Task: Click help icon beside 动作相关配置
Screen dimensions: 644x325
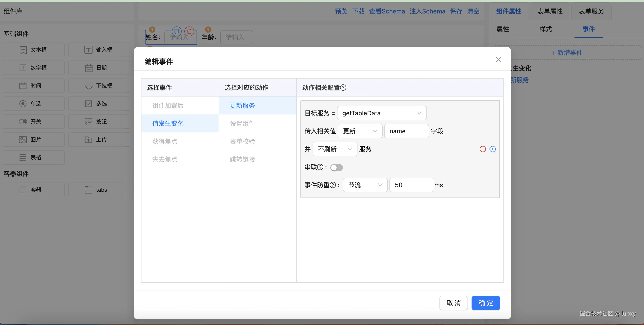Action: pos(343,88)
